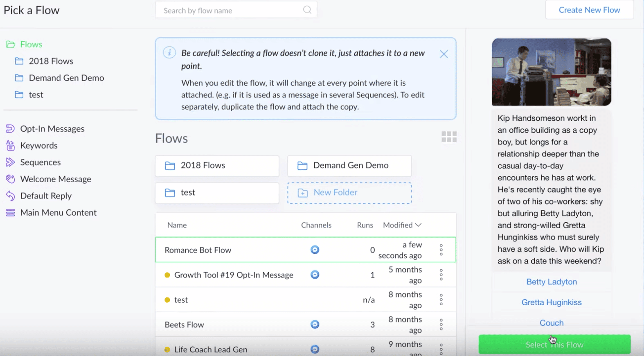
Task: Open options menu for test flow
Action: [441, 300]
